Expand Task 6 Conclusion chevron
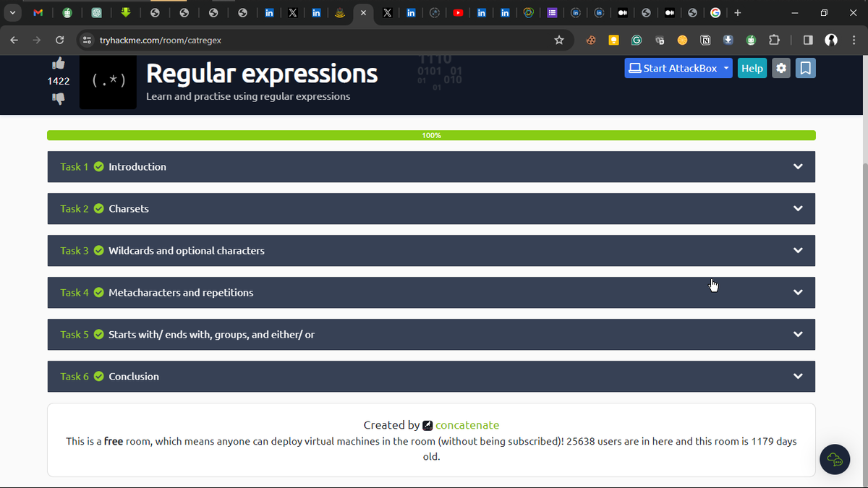 coord(798,376)
